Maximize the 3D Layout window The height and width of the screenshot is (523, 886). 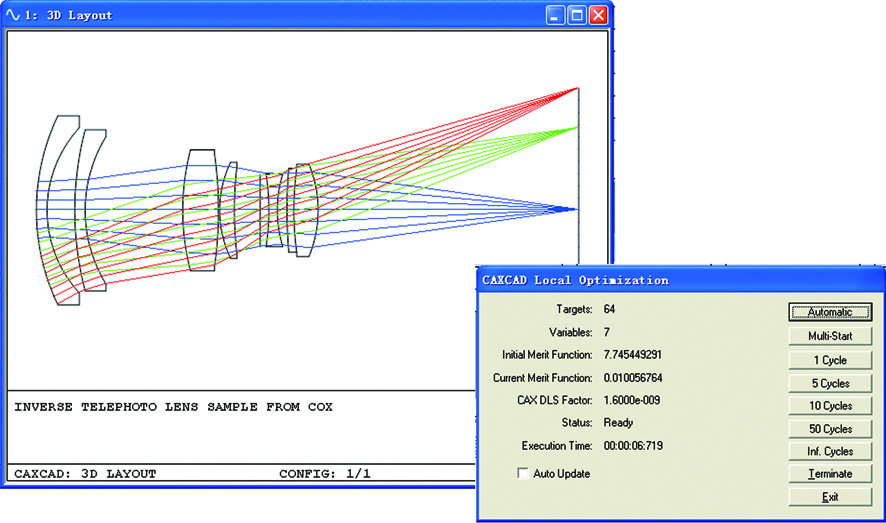tap(576, 15)
